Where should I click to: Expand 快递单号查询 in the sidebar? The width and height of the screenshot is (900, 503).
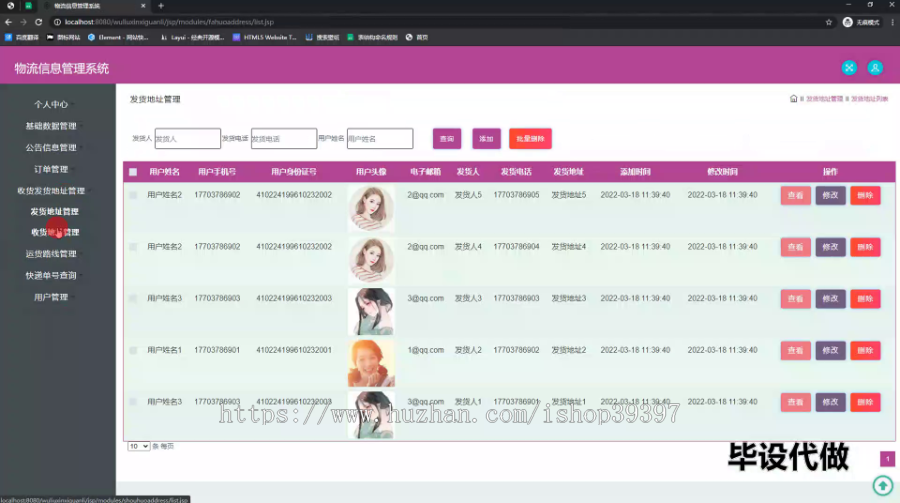pos(51,276)
